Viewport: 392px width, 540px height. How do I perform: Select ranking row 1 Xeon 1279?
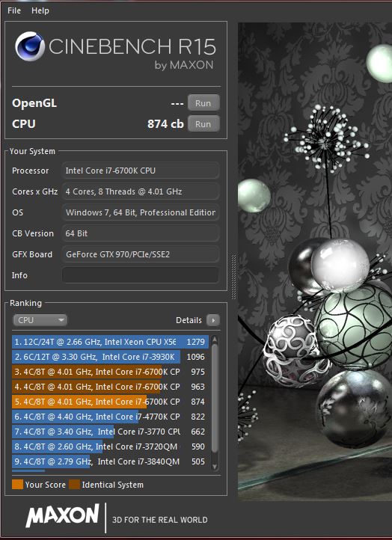[111, 342]
